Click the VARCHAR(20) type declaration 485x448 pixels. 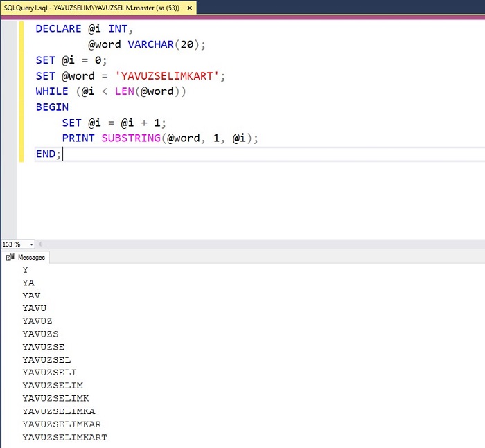[164, 44]
